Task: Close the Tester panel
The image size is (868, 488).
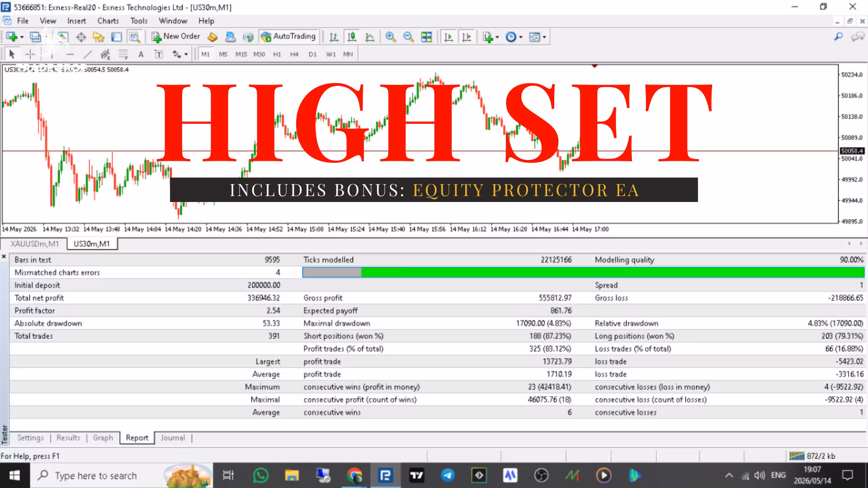Action: 4,257
